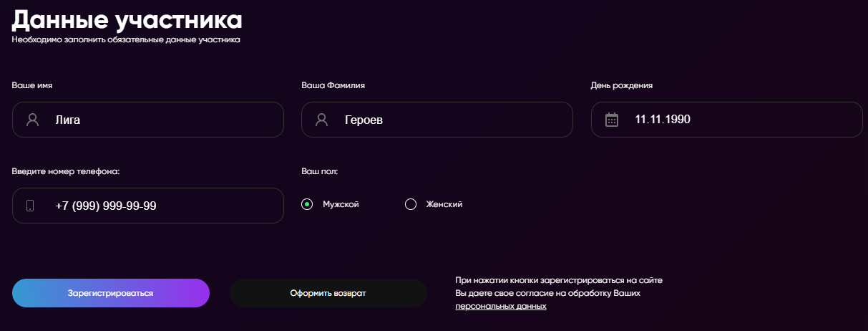Open the calendar icon in the birthday field
This screenshot has width=868, height=331.
(x=611, y=120)
